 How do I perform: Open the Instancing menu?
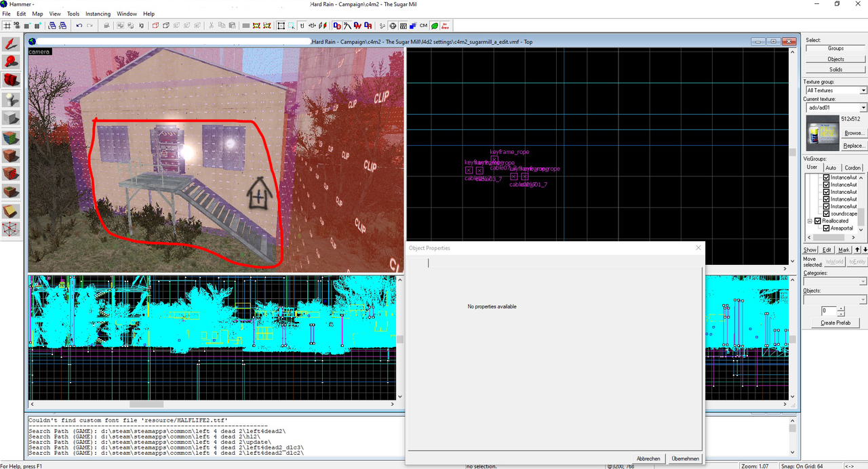pos(98,14)
